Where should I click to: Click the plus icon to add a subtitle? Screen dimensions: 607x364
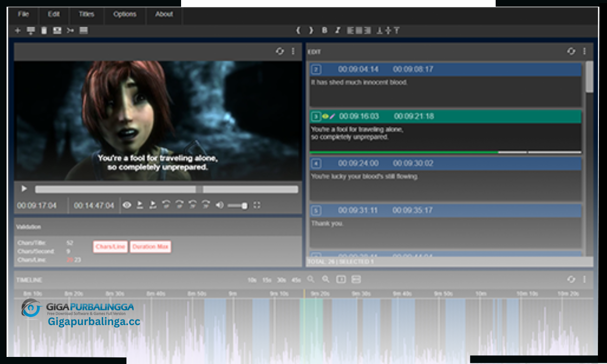[x=18, y=31]
